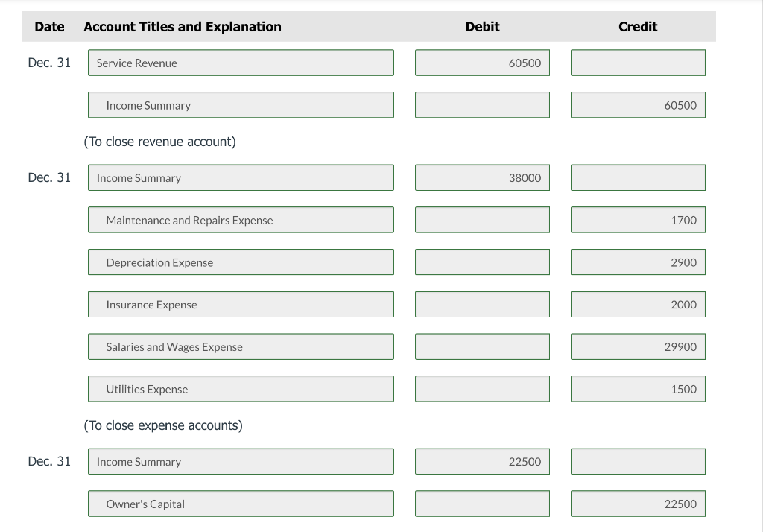
Task: Select the credit field showing 29900
Action: 637,346
